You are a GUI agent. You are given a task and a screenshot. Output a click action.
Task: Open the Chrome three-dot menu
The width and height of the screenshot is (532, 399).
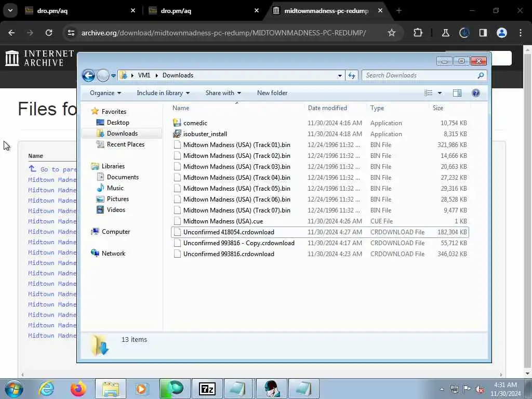[x=521, y=33]
